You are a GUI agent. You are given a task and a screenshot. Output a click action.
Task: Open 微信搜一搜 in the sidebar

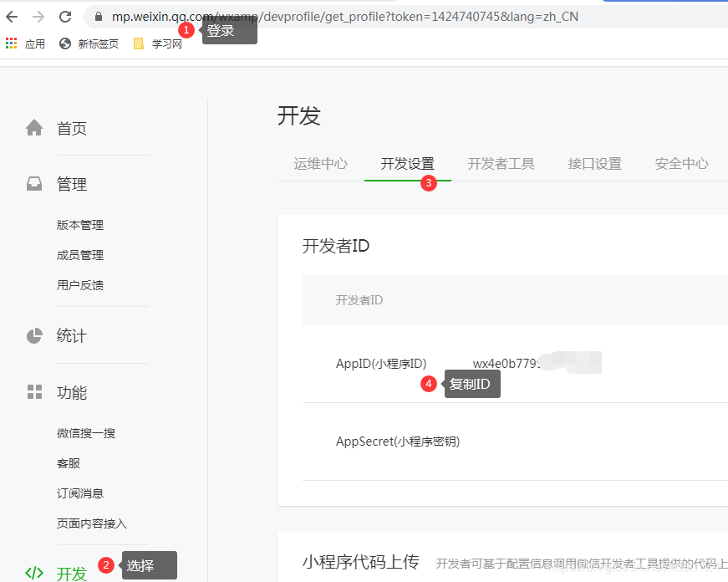(x=86, y=433)
